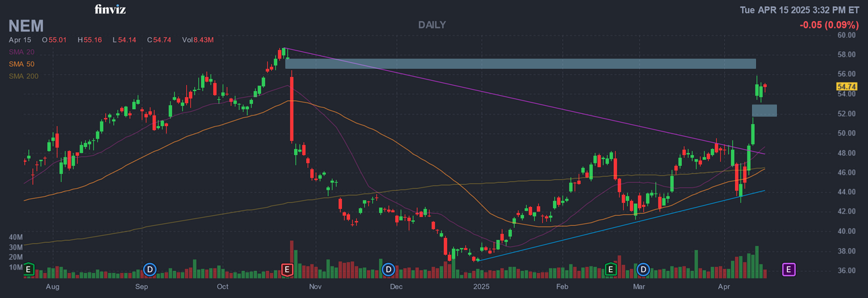Click the 40M volume axis label

(x=17, y=238)
